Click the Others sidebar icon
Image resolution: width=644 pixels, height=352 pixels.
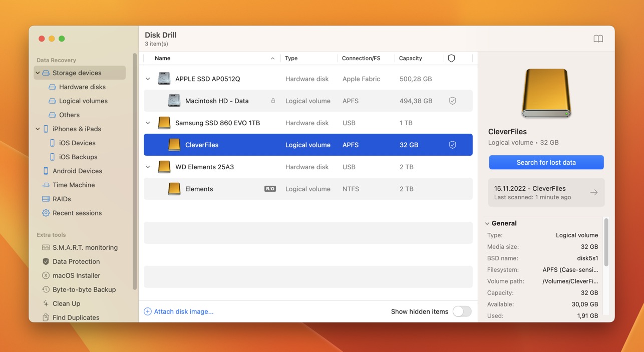pyautogui.click(x=52, y=115)
